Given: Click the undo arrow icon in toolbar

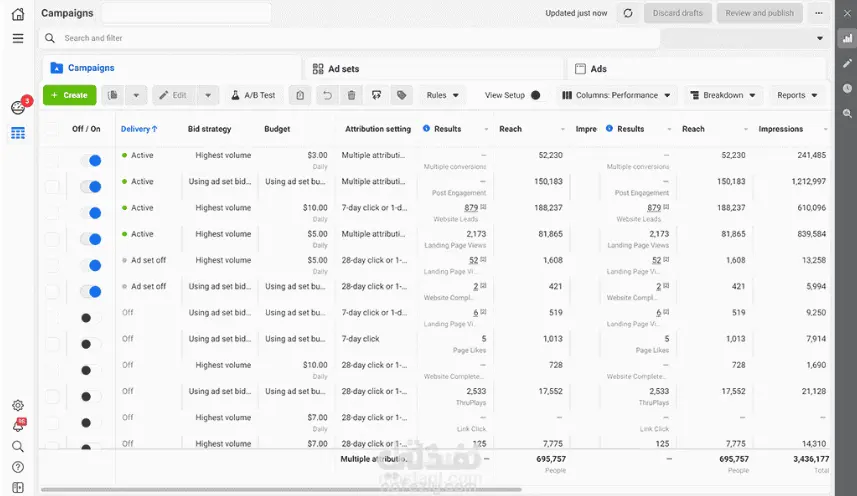Looking at the screenshot, I should (327, 95).
